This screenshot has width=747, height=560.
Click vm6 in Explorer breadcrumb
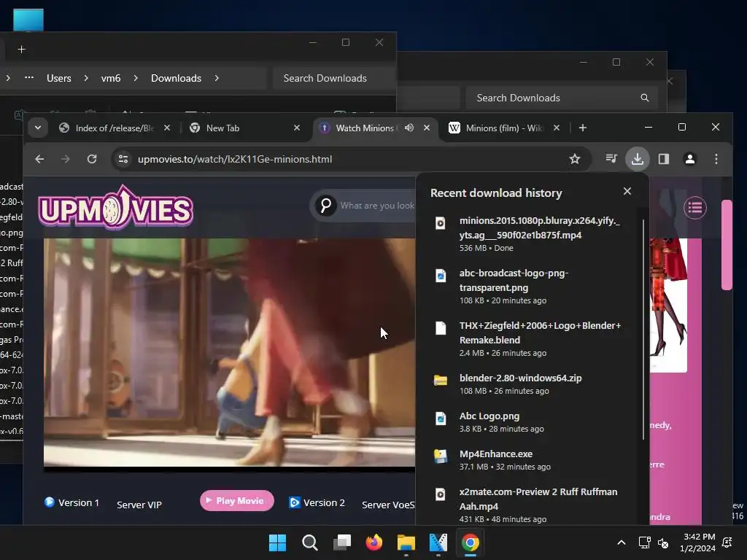(111, 78)
